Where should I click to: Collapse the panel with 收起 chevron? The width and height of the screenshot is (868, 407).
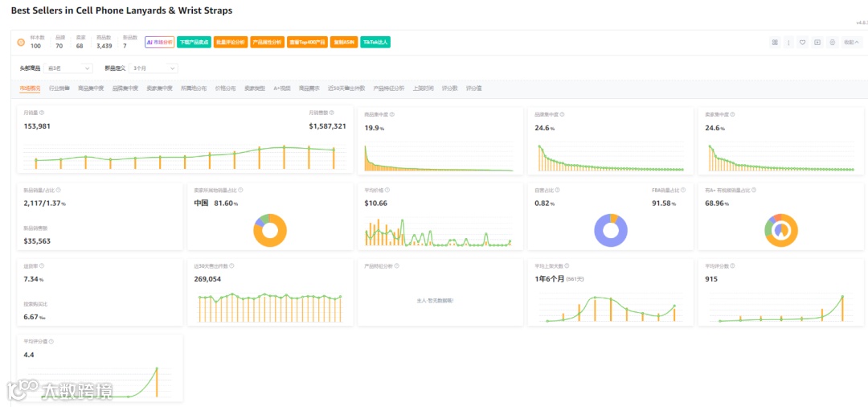click(851, 42)
